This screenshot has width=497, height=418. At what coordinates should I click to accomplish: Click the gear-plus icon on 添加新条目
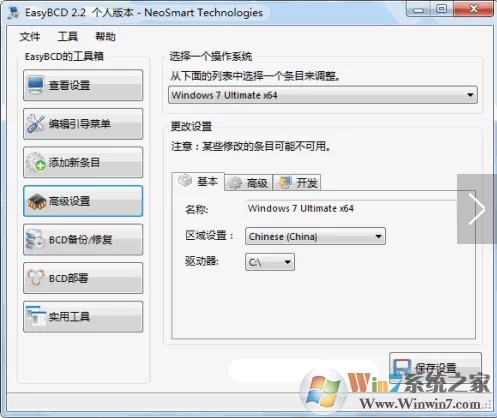35,162
